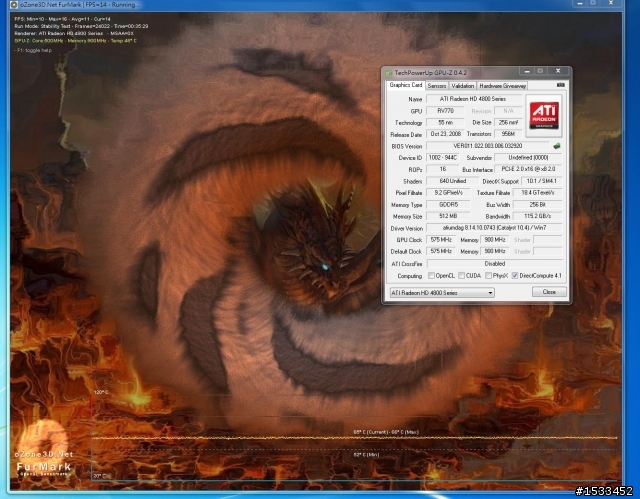The width and height of the screenshot is (640, 499).
Task: Enable the PhysX checkbox
Action: pyautogui.click(x=488, y=276)
